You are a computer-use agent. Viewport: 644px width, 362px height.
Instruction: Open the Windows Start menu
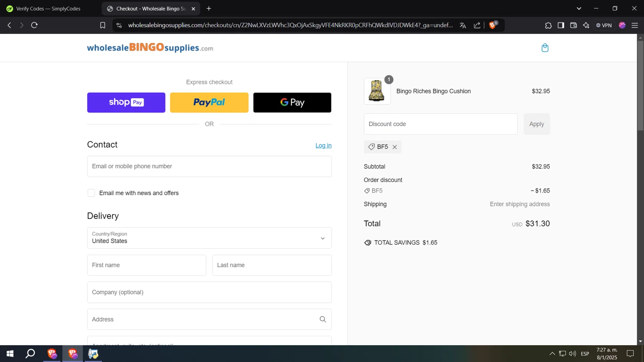[10, 354]
